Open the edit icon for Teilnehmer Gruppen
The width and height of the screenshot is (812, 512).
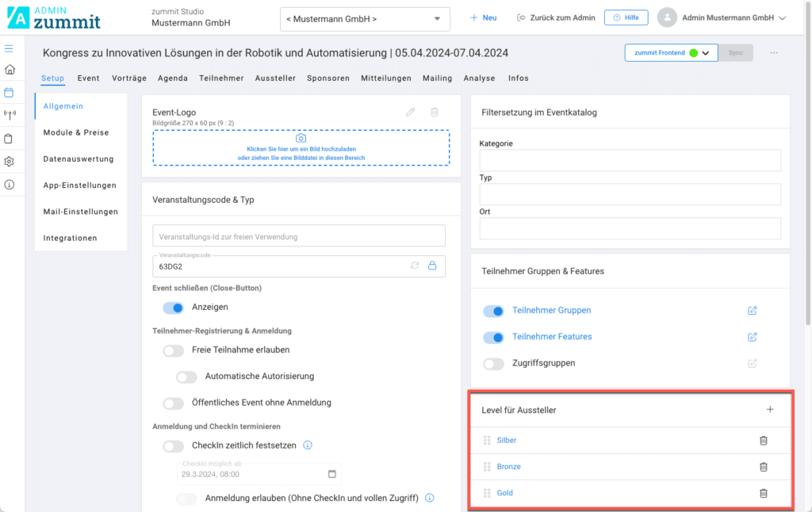[753, 311]
